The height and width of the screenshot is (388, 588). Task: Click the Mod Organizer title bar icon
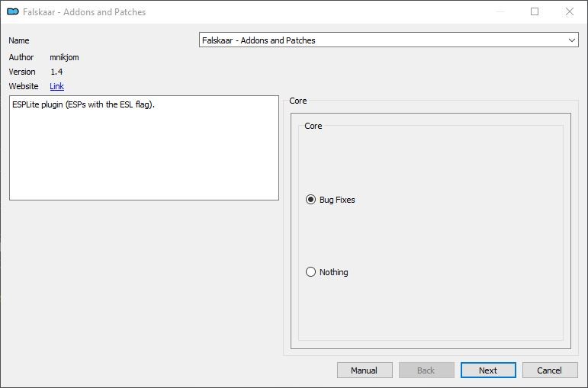coord(13,11)
